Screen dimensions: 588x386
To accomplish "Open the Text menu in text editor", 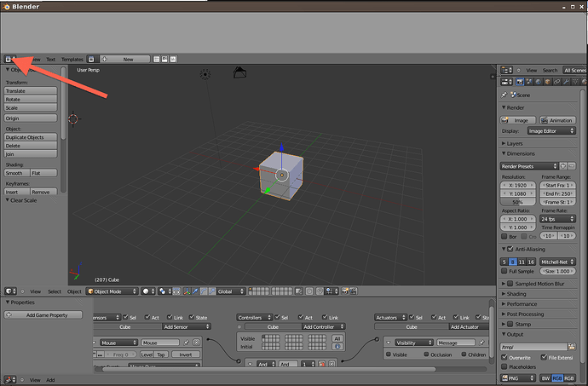I will tap(50, 60).
